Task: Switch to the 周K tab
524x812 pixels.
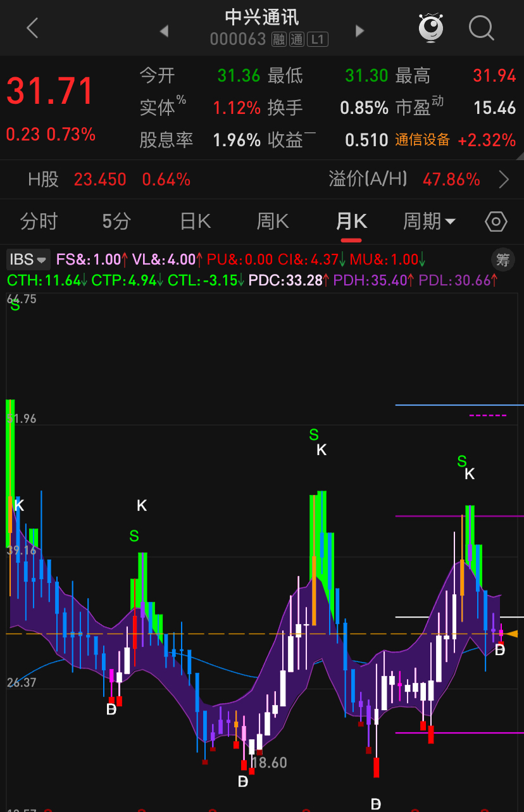Action: (x=273, y=222)
